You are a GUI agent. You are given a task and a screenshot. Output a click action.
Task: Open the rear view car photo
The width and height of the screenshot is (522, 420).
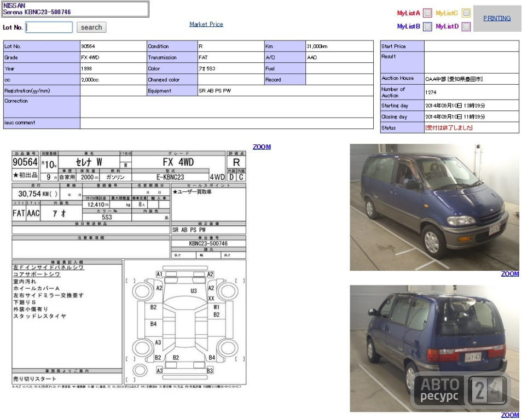click(434, 348)
